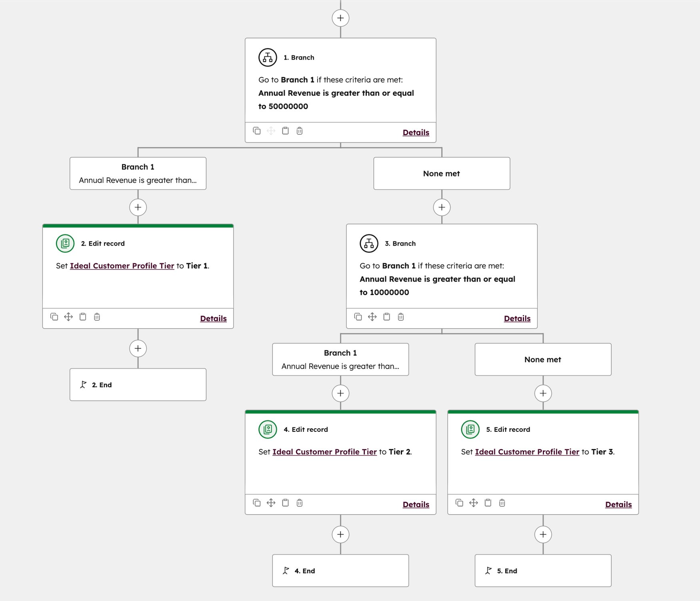Image resolution: width=700 pixels, height=601 pixels.
Task: Delete the "5. Edit record" step
Action: click(x=502, y=503)
